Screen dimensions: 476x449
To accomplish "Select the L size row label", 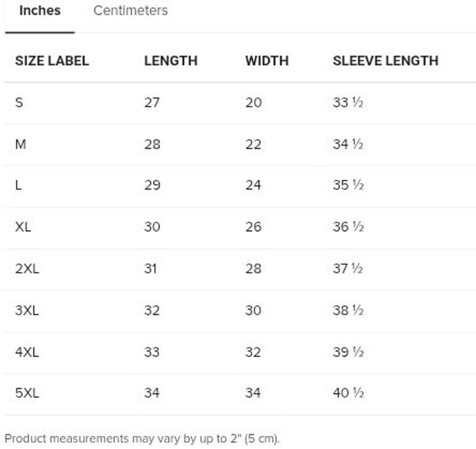I will 19,185.
